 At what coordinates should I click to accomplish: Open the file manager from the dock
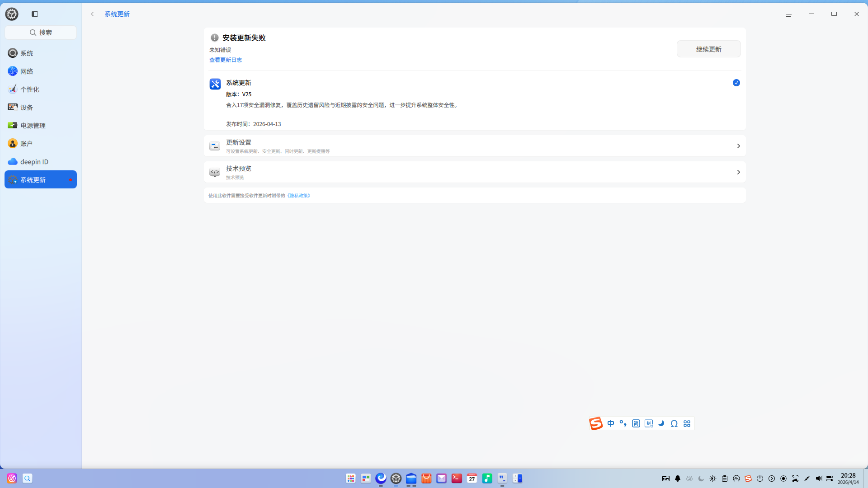(411, 479)
